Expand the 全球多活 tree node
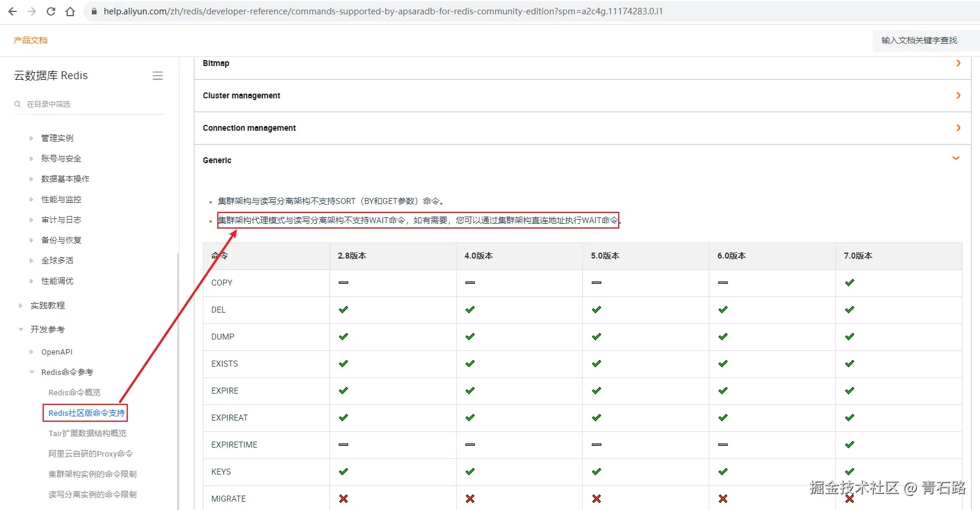The width and height of the screenshot is (980, 510). click(31, 260)
